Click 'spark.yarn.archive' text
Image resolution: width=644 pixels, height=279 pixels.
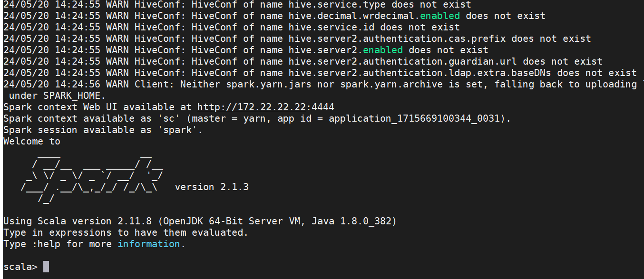coord(391,84)
